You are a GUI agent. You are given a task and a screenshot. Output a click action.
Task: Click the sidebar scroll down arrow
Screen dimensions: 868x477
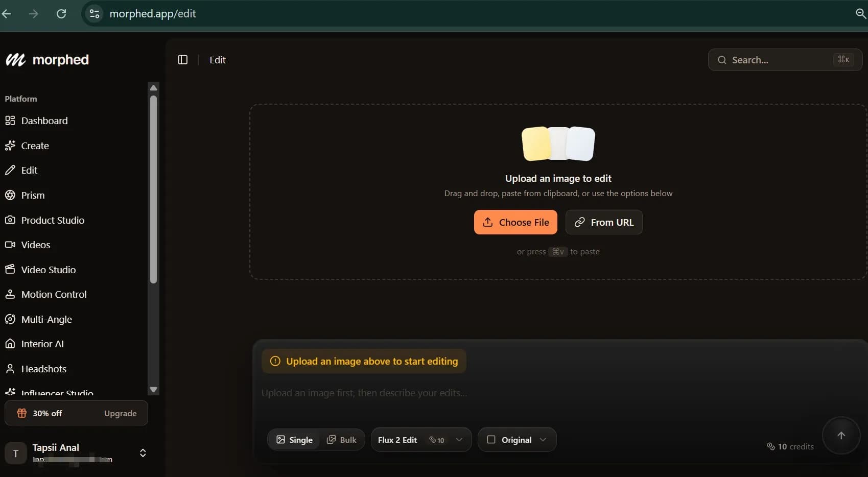[x=153, y=390]
